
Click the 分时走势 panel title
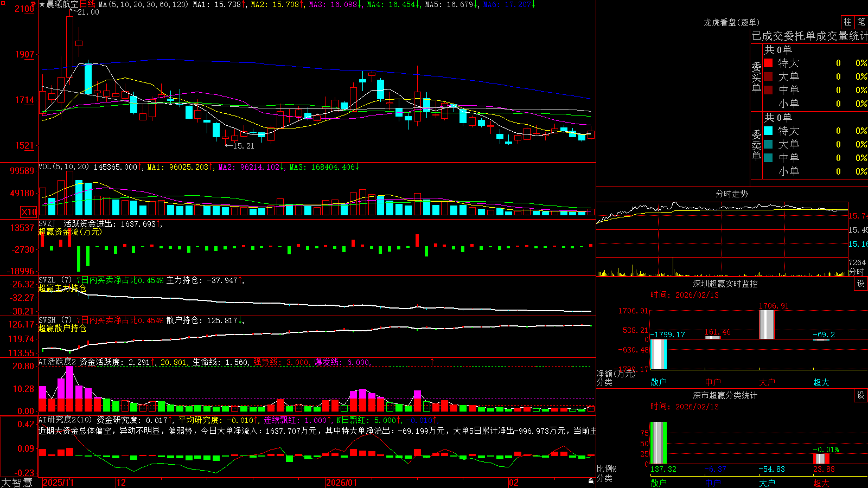click(732, 194)
